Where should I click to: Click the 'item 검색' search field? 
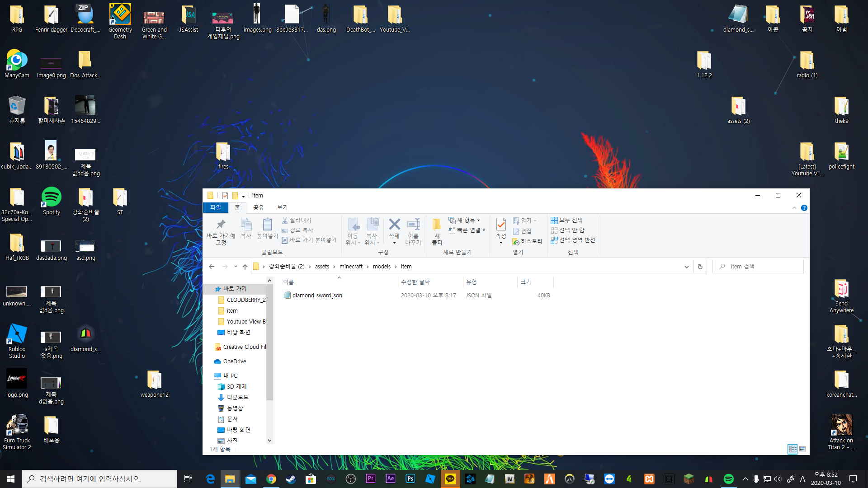point(758,267)
